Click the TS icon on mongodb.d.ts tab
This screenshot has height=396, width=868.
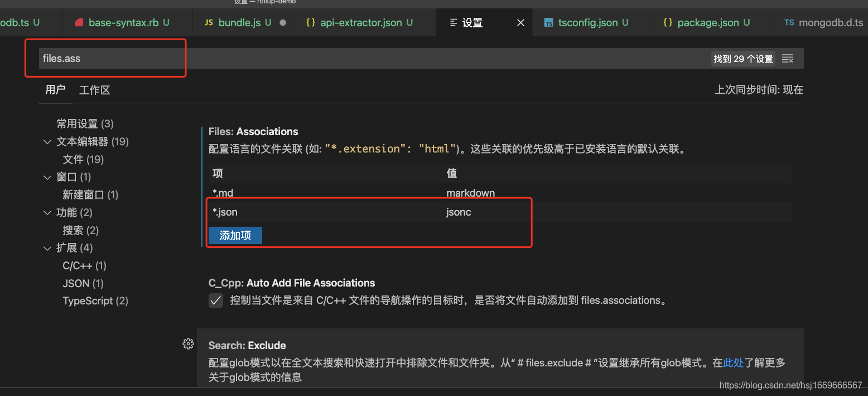(x=790, y=22)
